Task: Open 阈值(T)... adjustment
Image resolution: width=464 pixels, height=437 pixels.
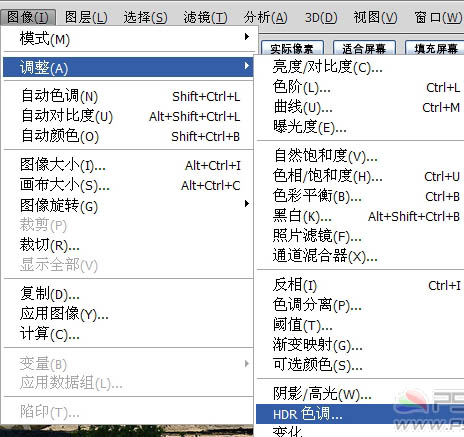Action: tap(360, 325)
